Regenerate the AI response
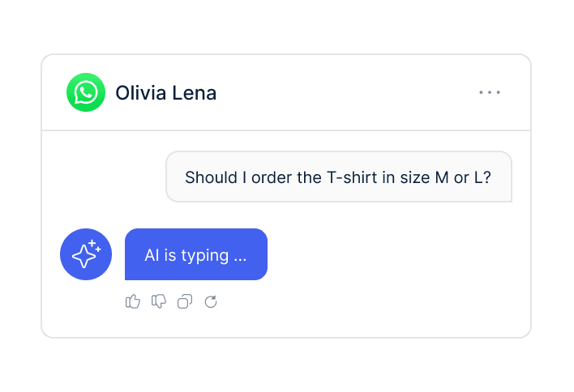 (211, 302)
